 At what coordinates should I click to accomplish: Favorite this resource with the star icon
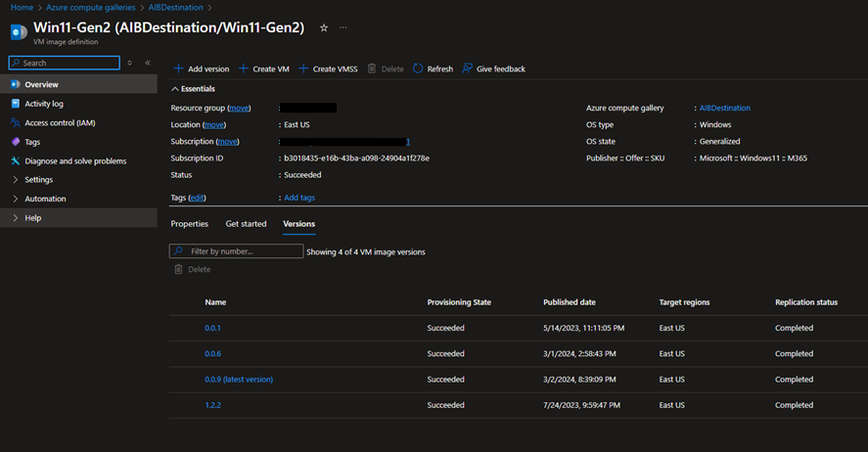point(324,27)
